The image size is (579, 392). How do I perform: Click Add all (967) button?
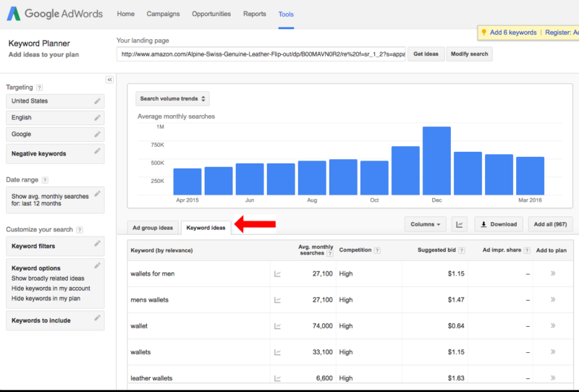550,224
